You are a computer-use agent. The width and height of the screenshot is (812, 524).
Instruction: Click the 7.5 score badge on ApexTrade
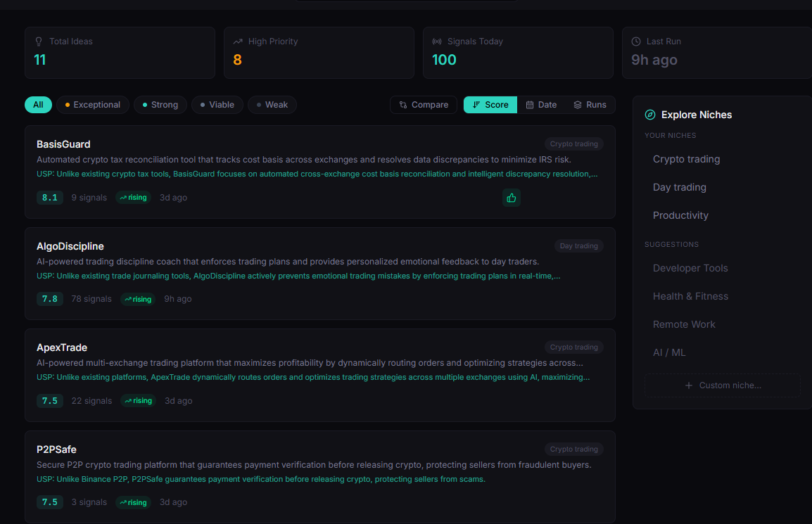pos(50,401)
